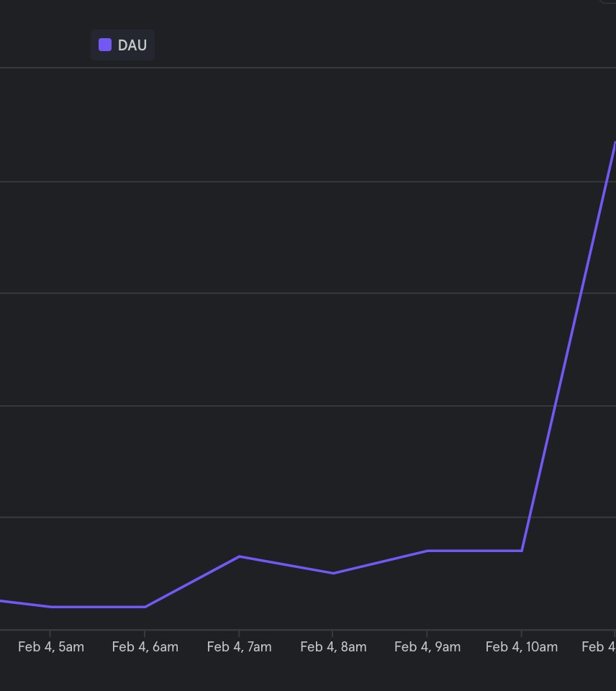Select the purple DAU color swatch
616x691 pixels.
104,45
